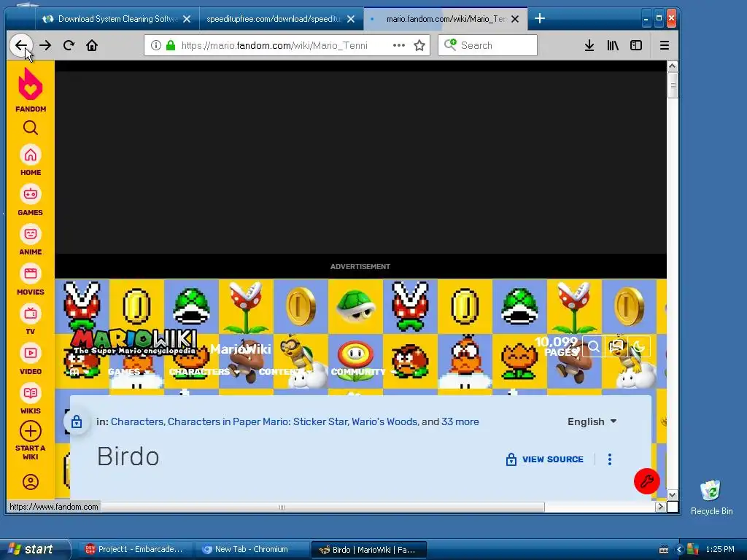Close the Download System Cleaning Software tab
Screen dimensions: 747x560
click(187, 19)
